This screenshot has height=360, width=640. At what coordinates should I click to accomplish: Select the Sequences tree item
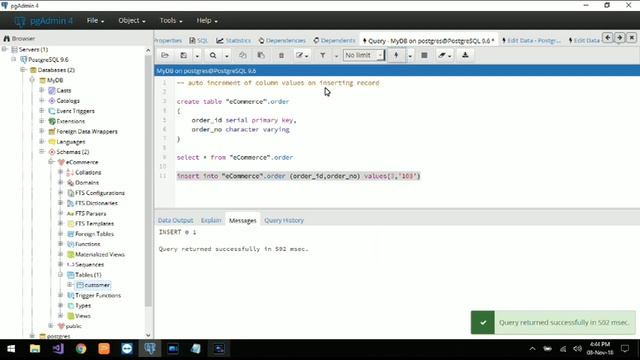[x=89, y=264]
